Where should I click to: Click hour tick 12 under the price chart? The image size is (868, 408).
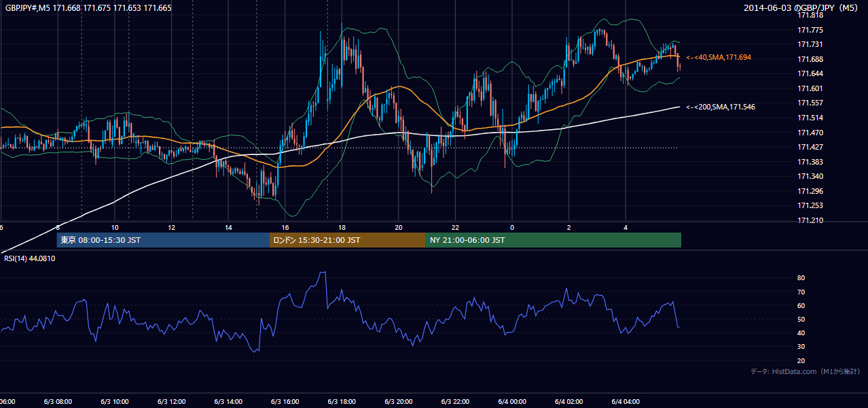(172, 227)
